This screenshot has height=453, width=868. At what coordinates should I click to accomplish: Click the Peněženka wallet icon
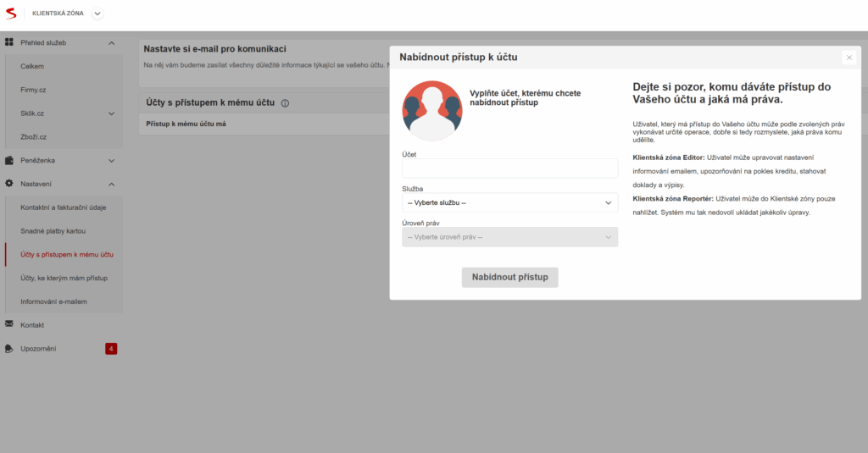point(9,160)
